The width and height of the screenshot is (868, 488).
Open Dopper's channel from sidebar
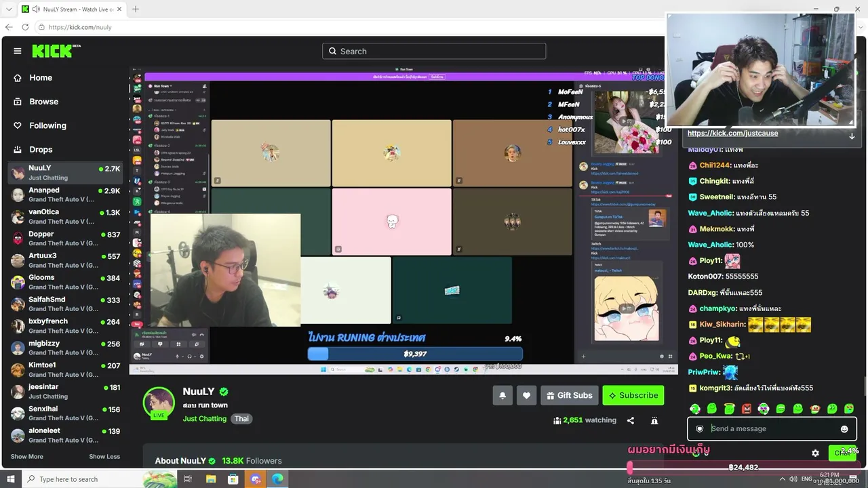(65, 238)
